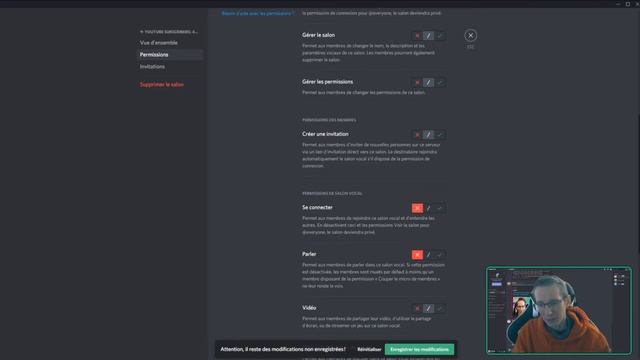The width and height of the screenshot is (640, 360).
Task: Click the Se connecter heading
Action: [317, 207]
